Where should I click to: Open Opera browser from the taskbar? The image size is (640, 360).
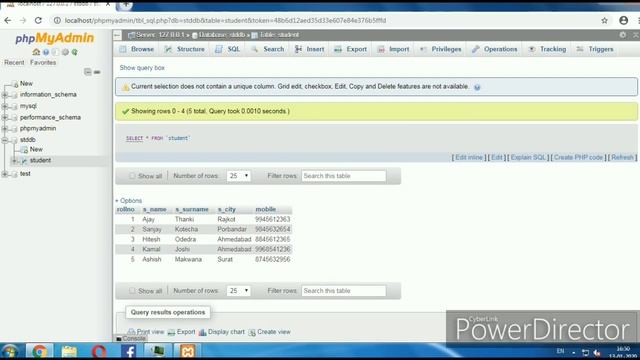99,351
